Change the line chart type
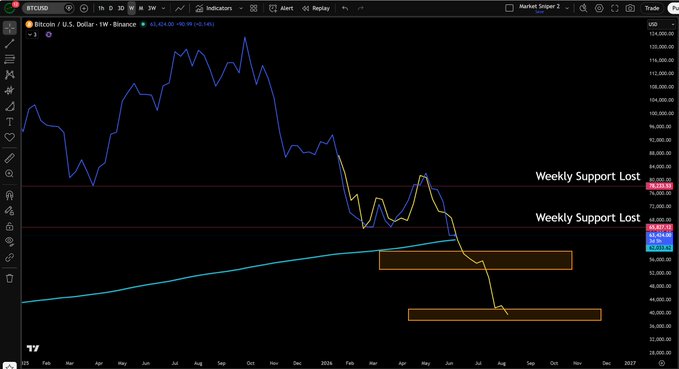This screenshot has height=369, width=679. (x=180, y=8)
